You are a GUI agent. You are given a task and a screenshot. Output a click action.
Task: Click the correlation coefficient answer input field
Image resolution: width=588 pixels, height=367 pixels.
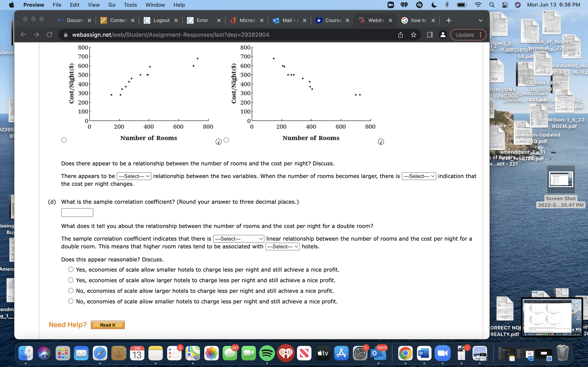click(77, 212)
